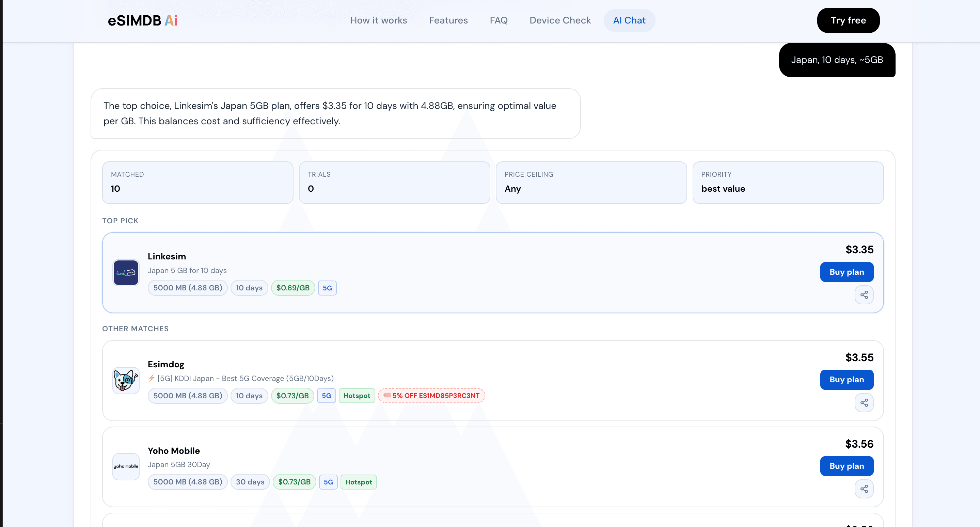Click the share icon on the Yoho Mobile card
This screenshot has width=980, height=527.
pyautogui.click(x=864, y=489)
